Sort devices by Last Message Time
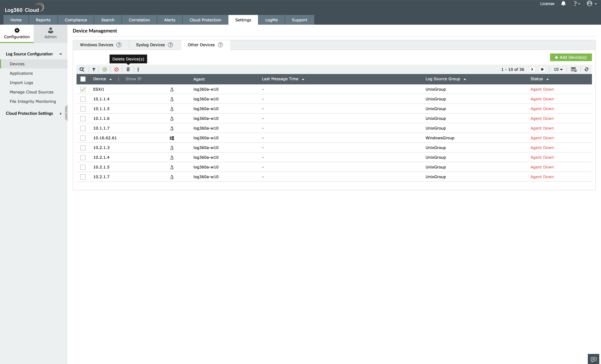Image resolution: width=601 pixels, height=364 pixels. click(x=280, y=79)
